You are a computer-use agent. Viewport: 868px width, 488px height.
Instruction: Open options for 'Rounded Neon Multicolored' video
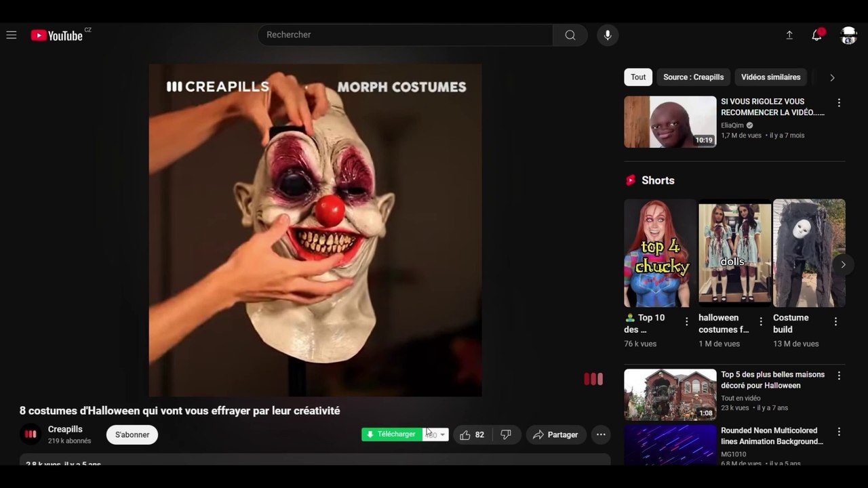[x=839, y=432]
